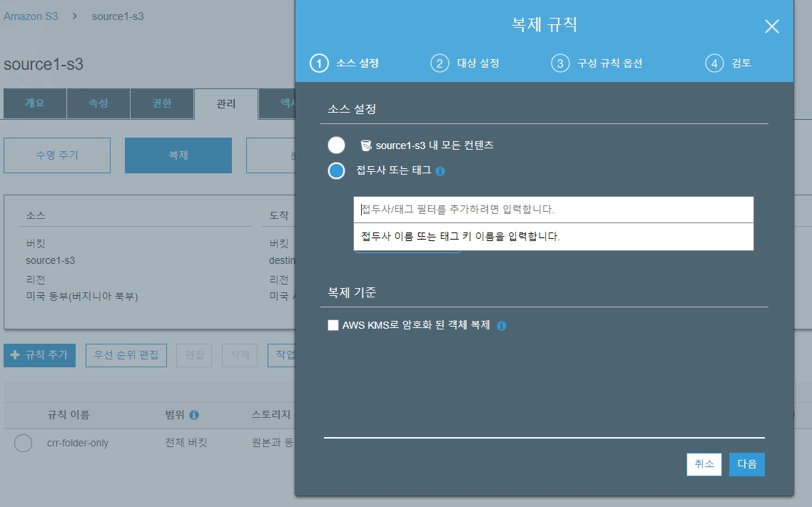Click step 4 circle 검토
812x507 pixels.
click(x=714, y=63)
